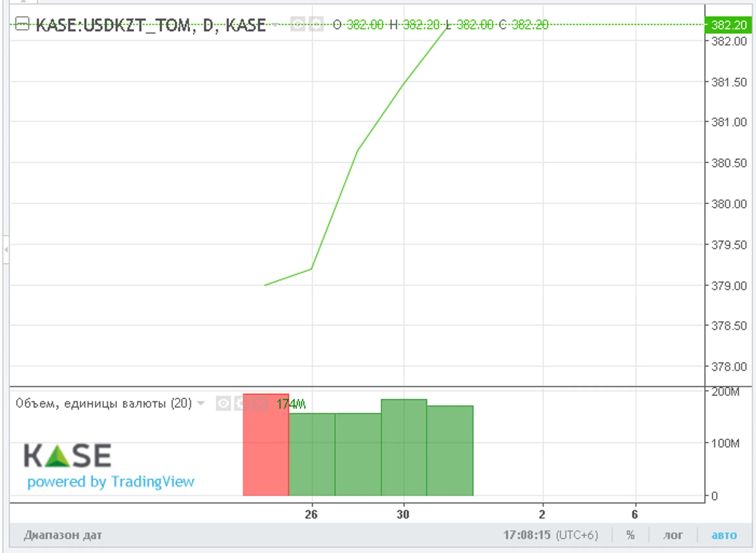Collapse the legend with the minus box icon

(x=22, y=24)
